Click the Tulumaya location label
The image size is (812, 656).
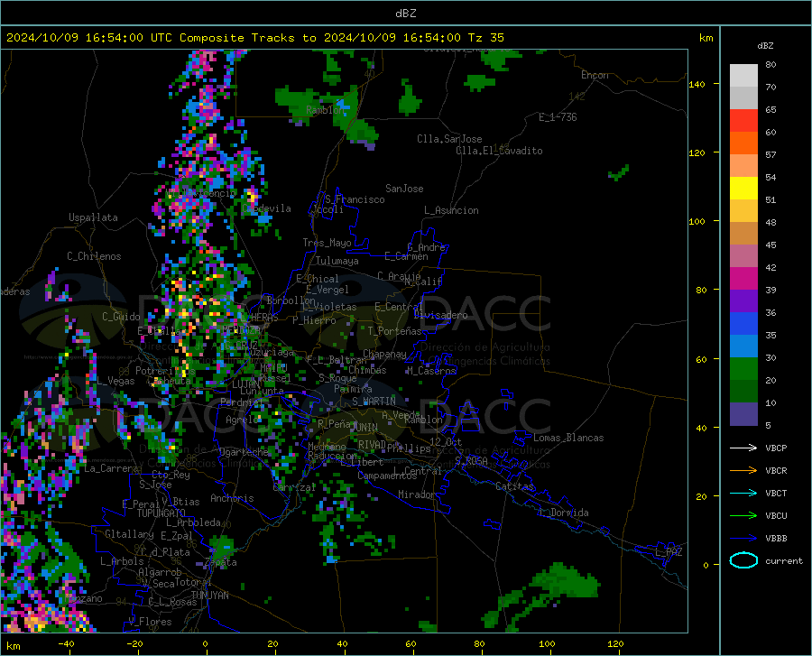point(337,261)
